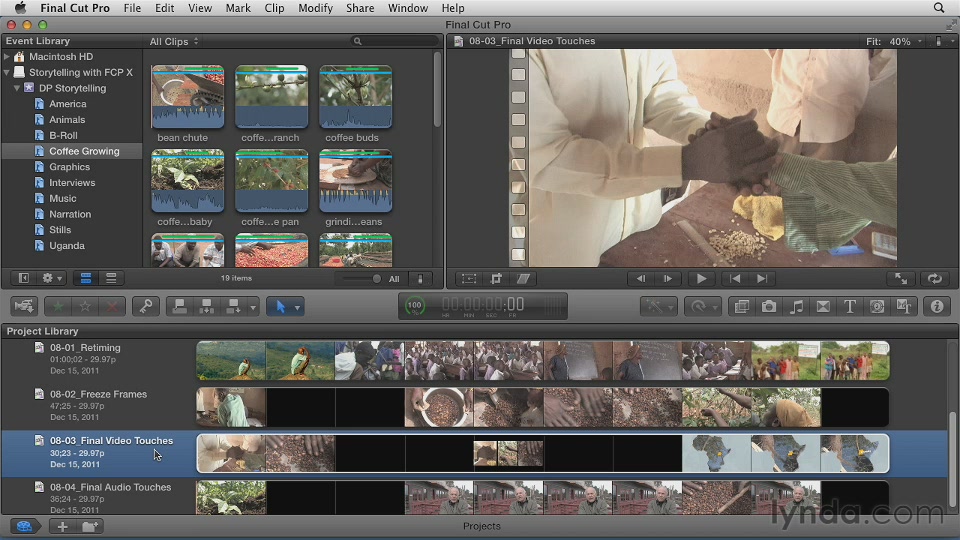The height and width of the screenshot is (540, 960).
Task: Select the Narration keyword collection
Action: (70, 214)
